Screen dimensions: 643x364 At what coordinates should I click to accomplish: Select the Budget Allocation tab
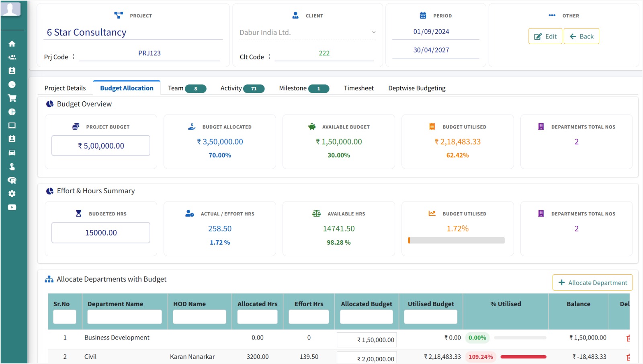point(127,88)
